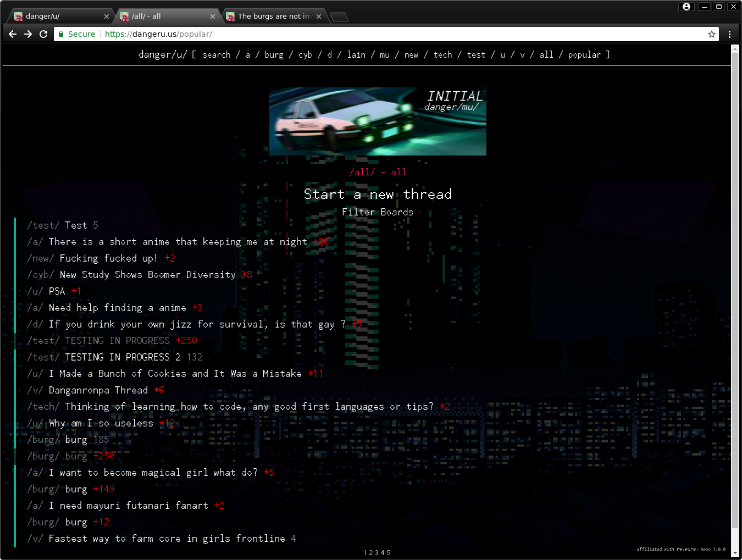Open the burg thread with 185 replies
This screenshot has height=560, width=742.
click(76, 440)
